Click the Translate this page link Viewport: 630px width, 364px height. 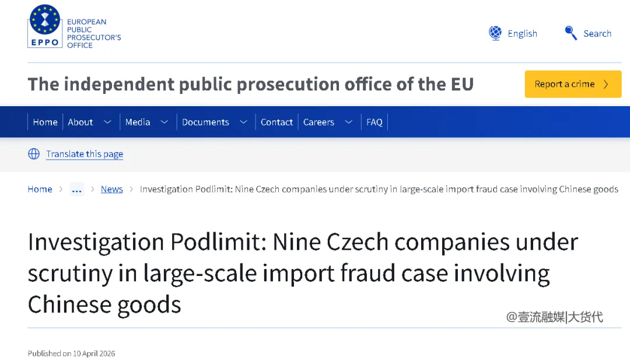[85, 154]
